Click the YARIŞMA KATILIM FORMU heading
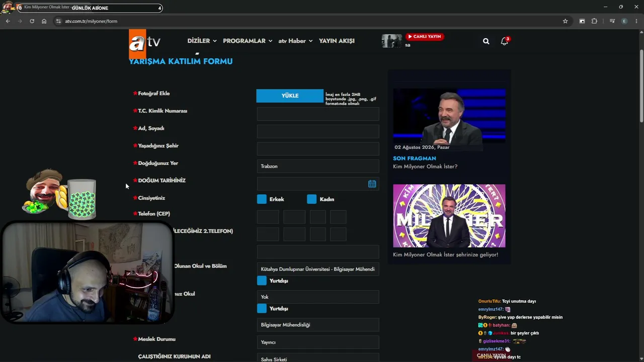This screenshot has height=362, width=644. click(x=181, y=61)
